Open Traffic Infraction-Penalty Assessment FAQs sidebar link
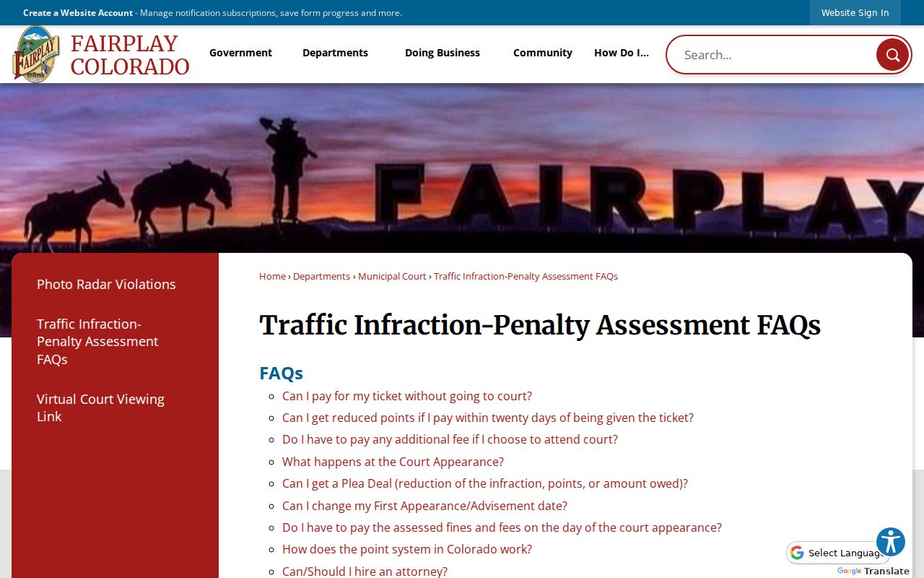 click(x=97, y=341)
